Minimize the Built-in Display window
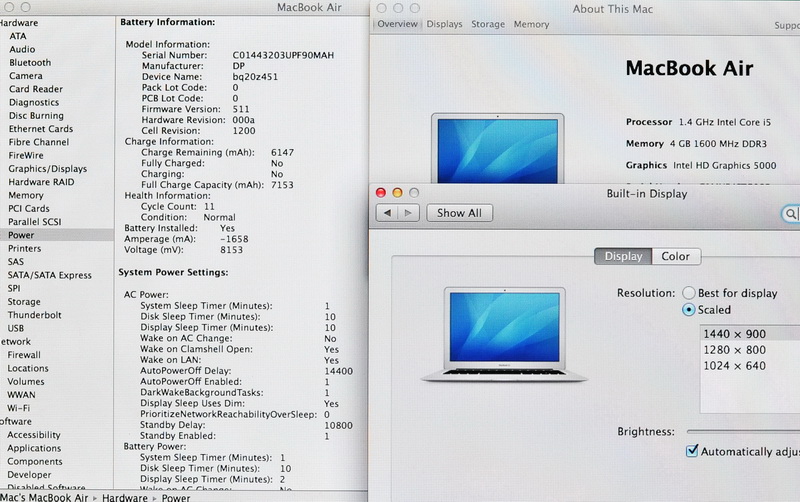This screenshot has height=502, width=800. pos(397,192)
